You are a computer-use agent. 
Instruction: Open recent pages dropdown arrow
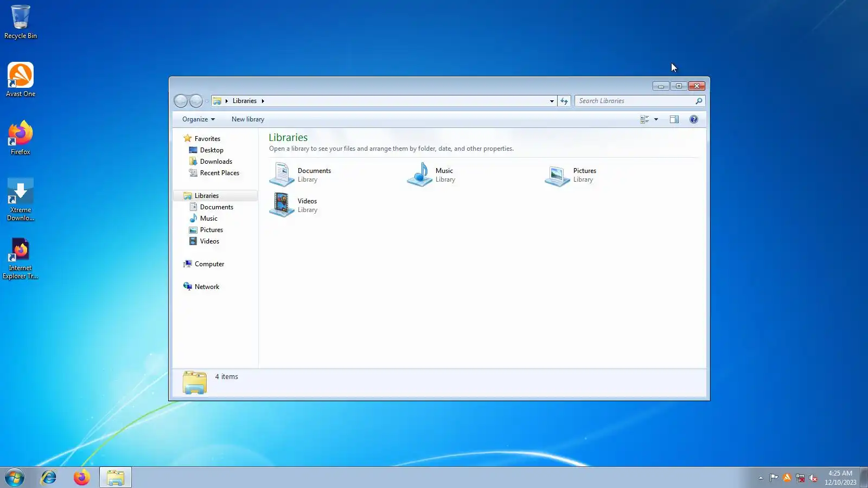pos(207,101)
